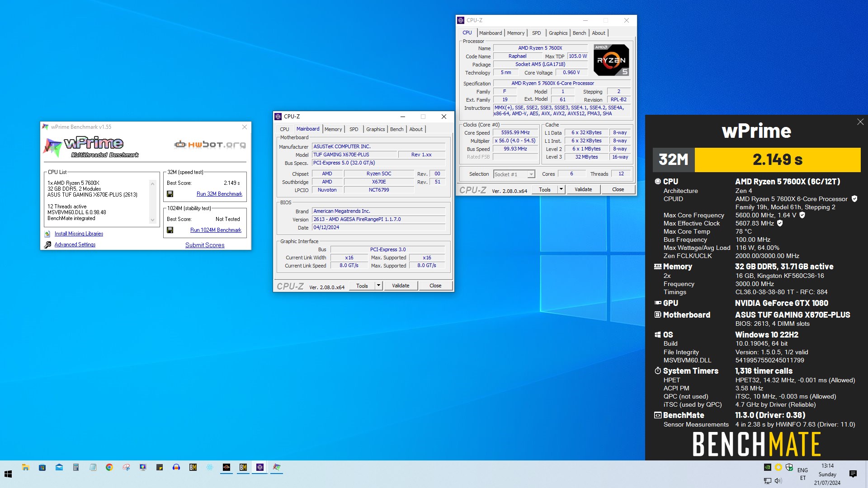Click the Model field TUF GAMING X670E-PLUS
This screenshot has height=488, width=868.
355,155
